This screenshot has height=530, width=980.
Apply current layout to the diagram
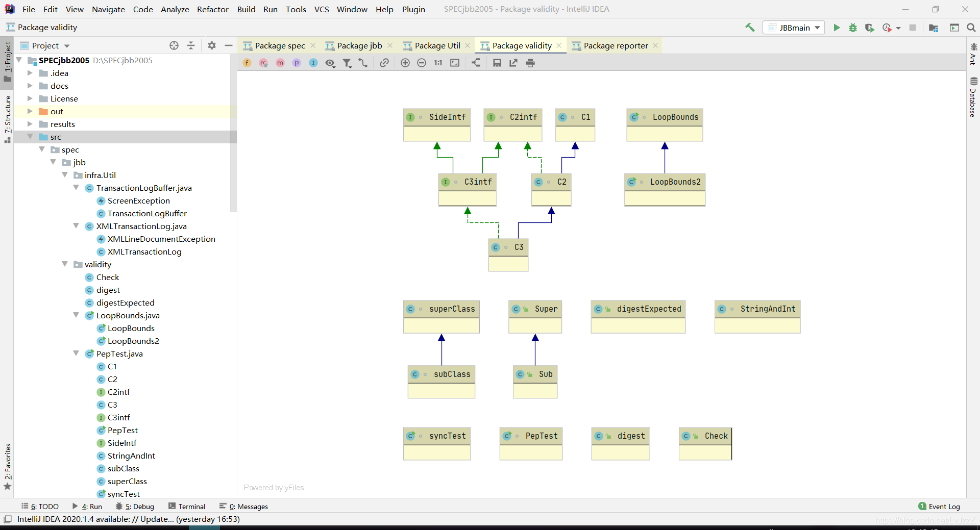(x=476, y=63)
